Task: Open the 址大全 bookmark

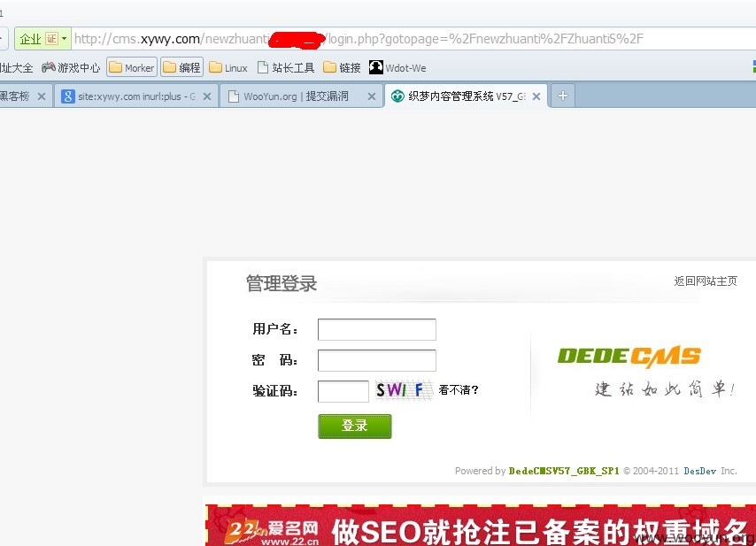Action: pos(17,68)
